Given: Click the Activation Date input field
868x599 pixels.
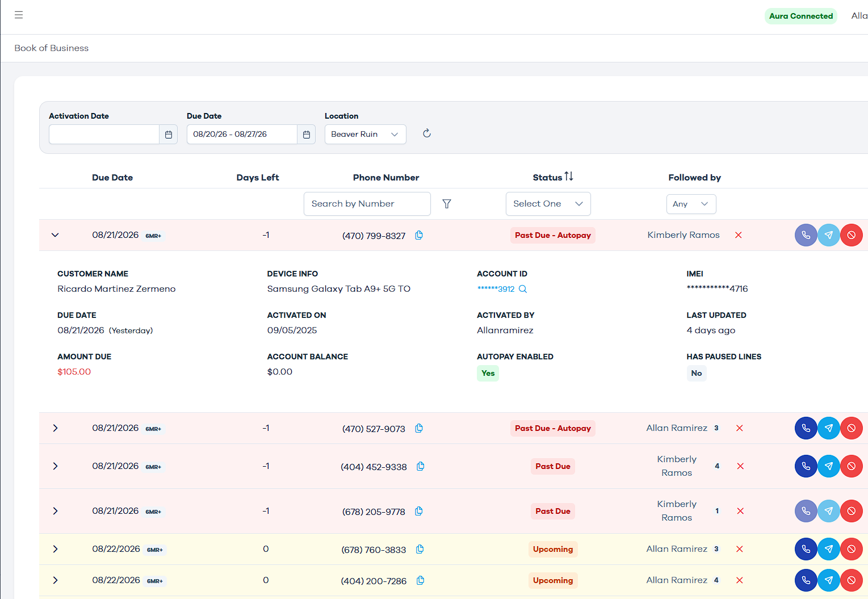Looking at the screenshot, I should click(104, 135).
